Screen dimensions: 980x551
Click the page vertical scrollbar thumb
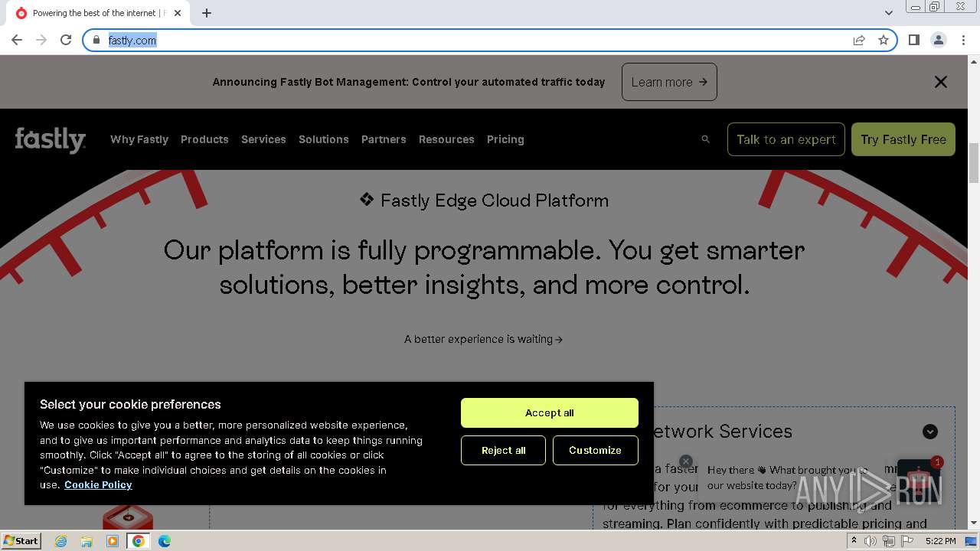click(974, 163)
